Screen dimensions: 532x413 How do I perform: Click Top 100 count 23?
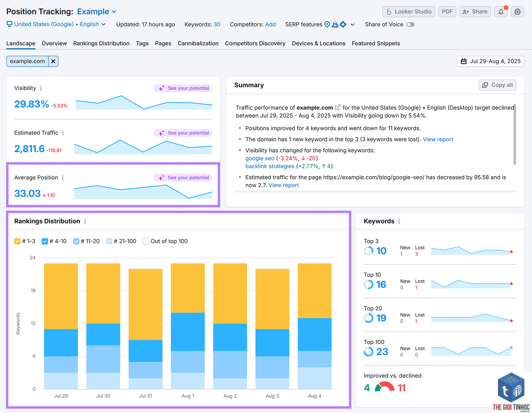tap(382, 352)
